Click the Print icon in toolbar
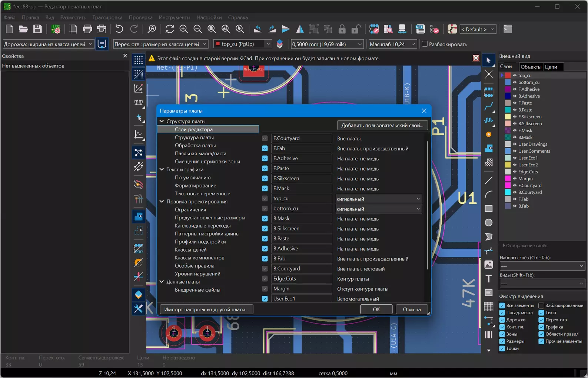The width and height of the screenshot is (588, 378). tap(87, 29)
